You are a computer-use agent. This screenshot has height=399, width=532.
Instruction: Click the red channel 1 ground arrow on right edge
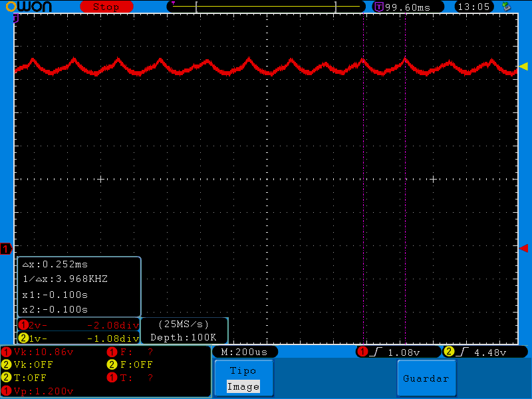tap(523, 248)
